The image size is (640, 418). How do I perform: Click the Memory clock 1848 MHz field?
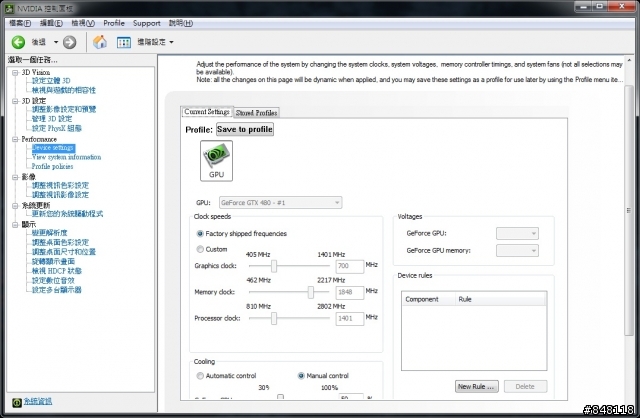point(349,292)
